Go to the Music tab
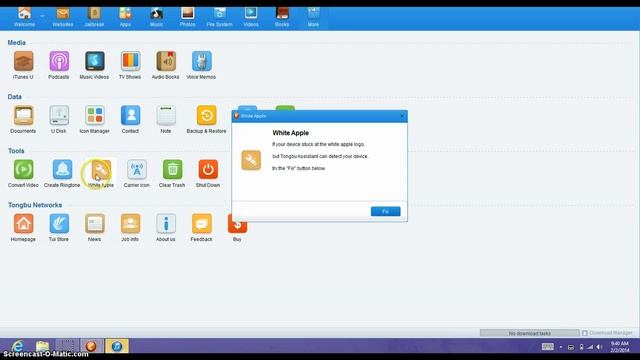 [156, 18]
